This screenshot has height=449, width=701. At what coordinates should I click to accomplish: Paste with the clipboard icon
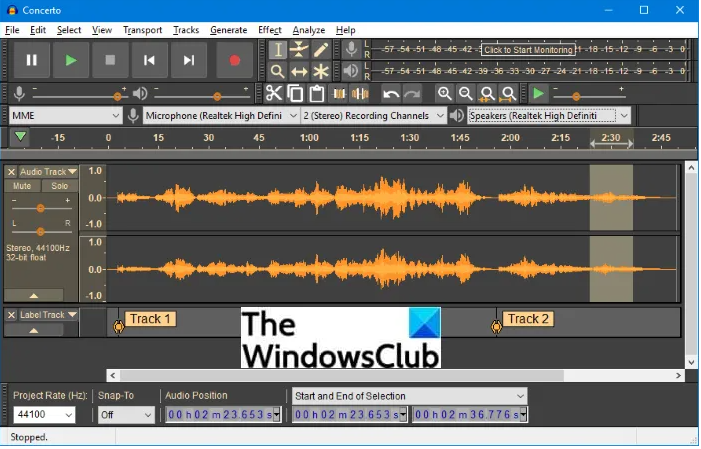tap(317, 93)
